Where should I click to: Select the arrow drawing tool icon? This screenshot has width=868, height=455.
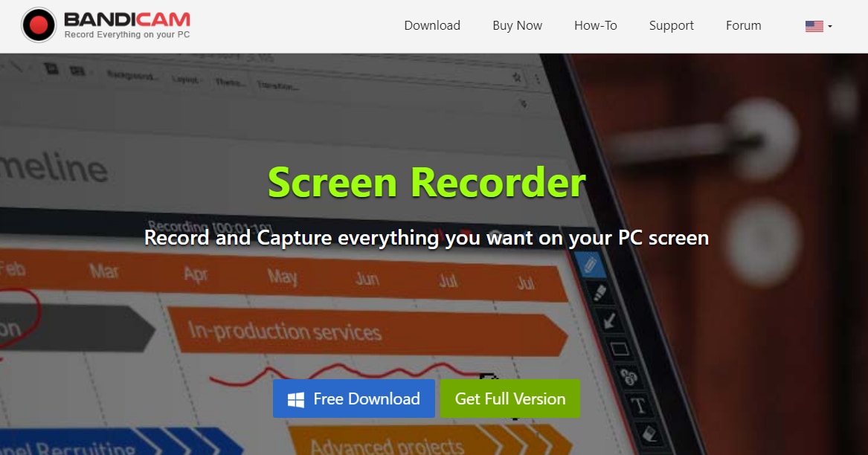pyautogui.click(x=609, y=320)
